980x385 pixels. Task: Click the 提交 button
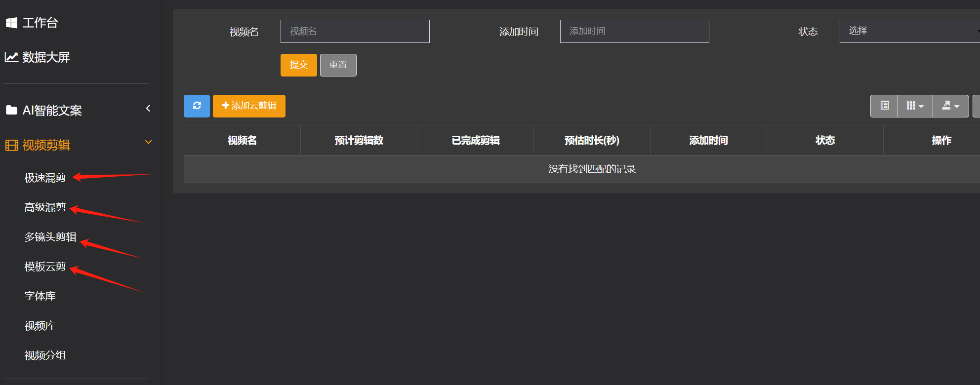299,65
